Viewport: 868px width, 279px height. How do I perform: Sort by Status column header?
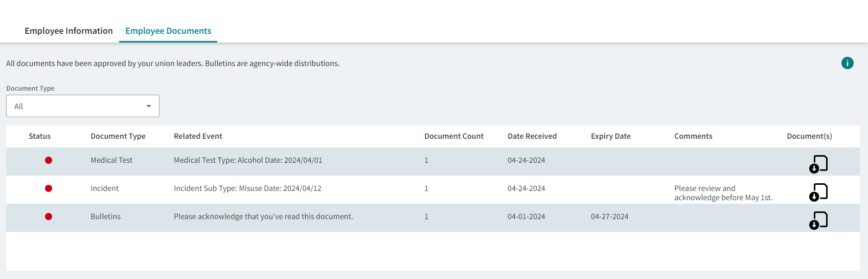[39, 136]
